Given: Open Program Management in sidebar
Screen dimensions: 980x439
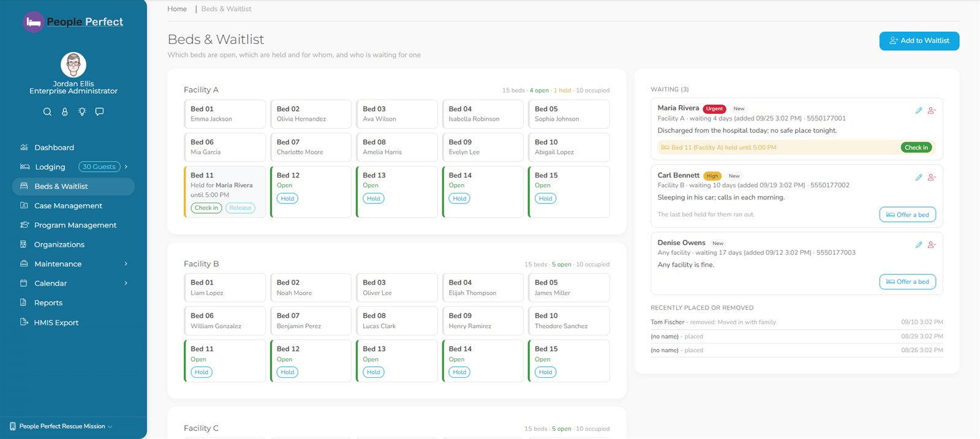Looking at the screenshot, I should [73, 225].
